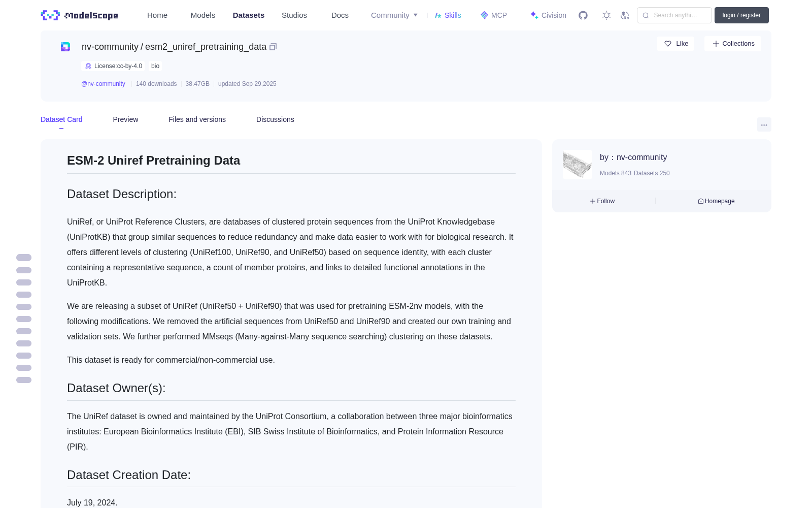Add dataset to Collections

[x=733, y=44]
